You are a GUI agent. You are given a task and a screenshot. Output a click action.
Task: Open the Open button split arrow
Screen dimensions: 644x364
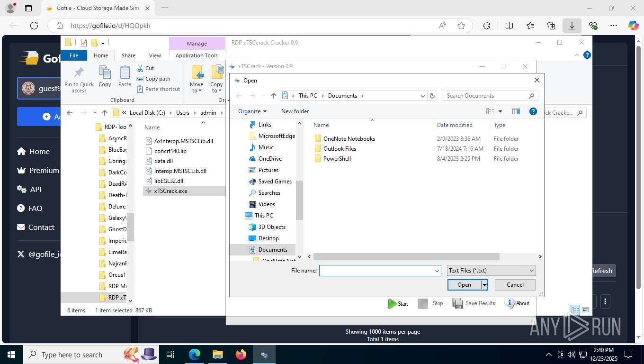tap(484, 285)
